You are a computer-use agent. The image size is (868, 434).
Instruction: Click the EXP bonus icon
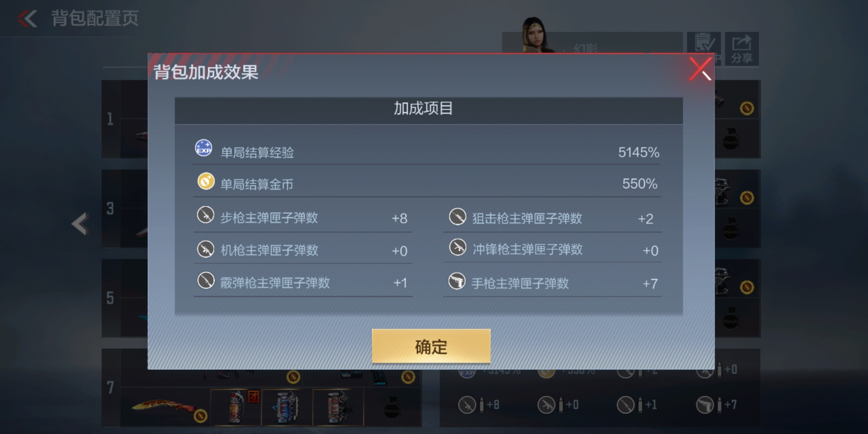click(203, 148)
